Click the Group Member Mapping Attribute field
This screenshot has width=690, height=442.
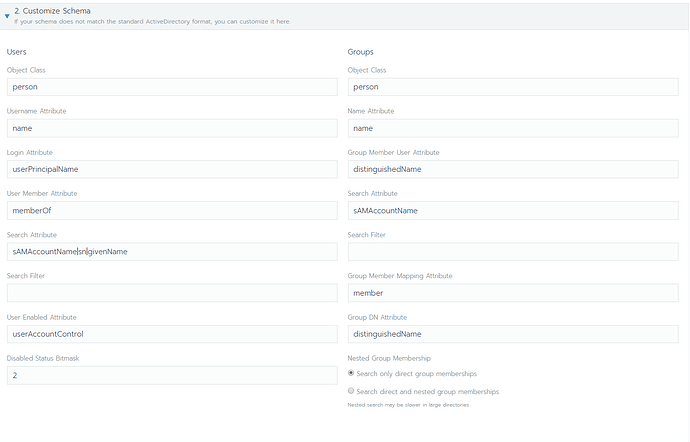pyautogui.click(x=513, y=293)
